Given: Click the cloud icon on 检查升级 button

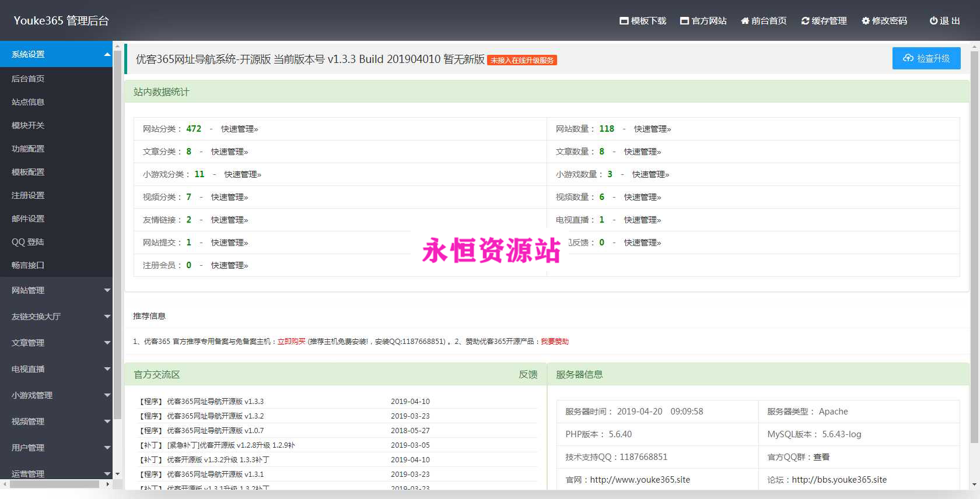Looking at the screenshot, I should (x=908, y=58).
